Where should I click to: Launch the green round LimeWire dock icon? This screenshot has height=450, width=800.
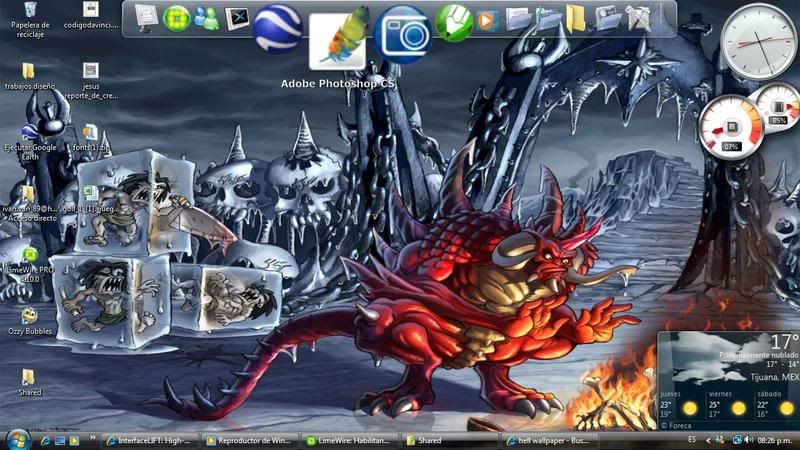pyautogui.click(x=177, y=19)
